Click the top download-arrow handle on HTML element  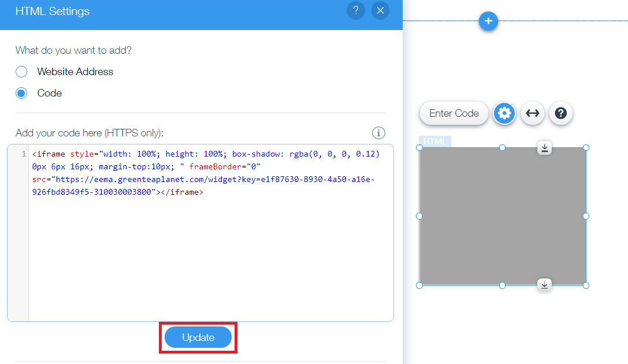click(544, 148)
